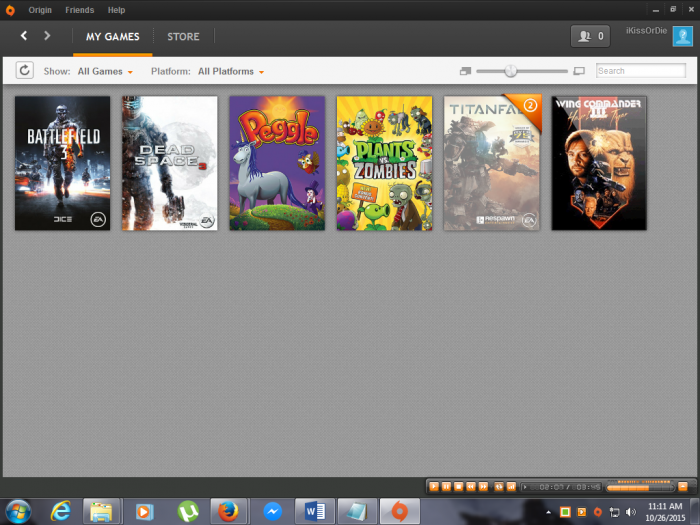Click the iKissOrDie username
Image resolution: width=700 pixels, height=525 pixels.
click(x=646, y=30)
